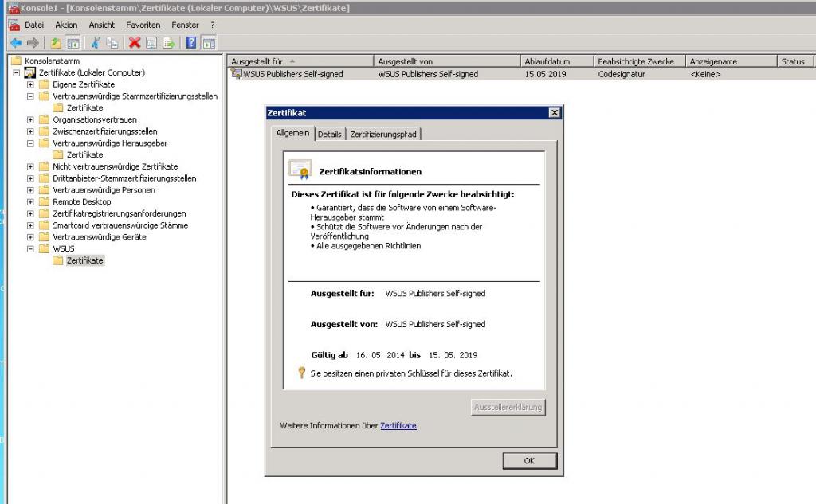Image resolution: width=816 pixels, height=504 pixels.
Task: Select Zertifikate under Vertrauenswürdige Stammzertifizierungsstellen
Action: pos(84,107)
